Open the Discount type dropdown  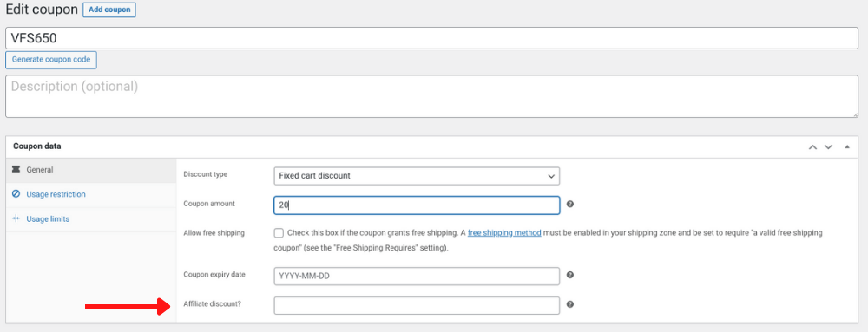pos(417,176)
